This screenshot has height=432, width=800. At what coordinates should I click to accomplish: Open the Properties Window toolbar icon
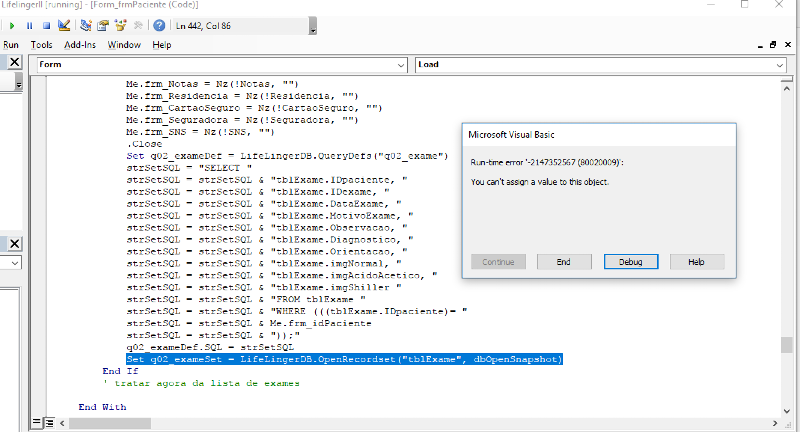(x=102, y=25)
